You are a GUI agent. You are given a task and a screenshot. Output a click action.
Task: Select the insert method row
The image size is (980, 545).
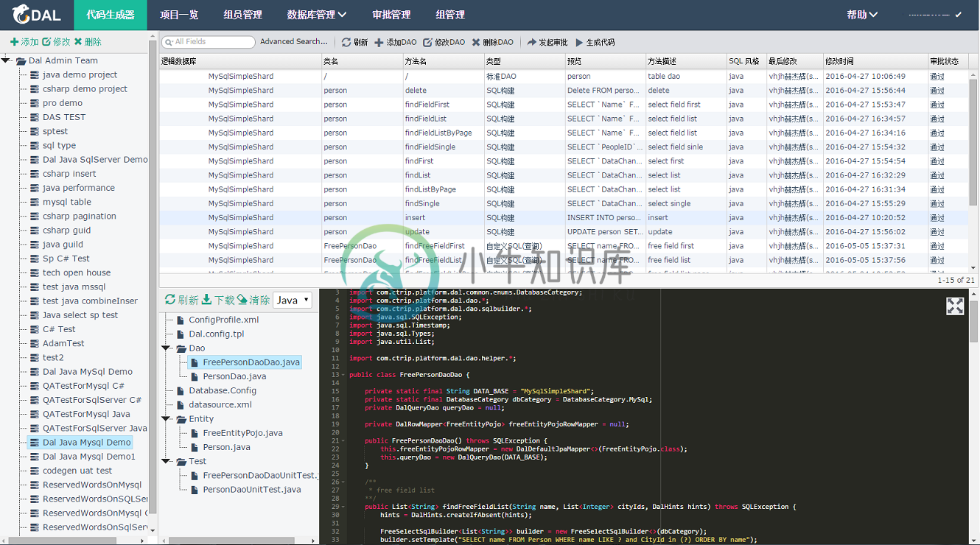click(x=564, y=218)
